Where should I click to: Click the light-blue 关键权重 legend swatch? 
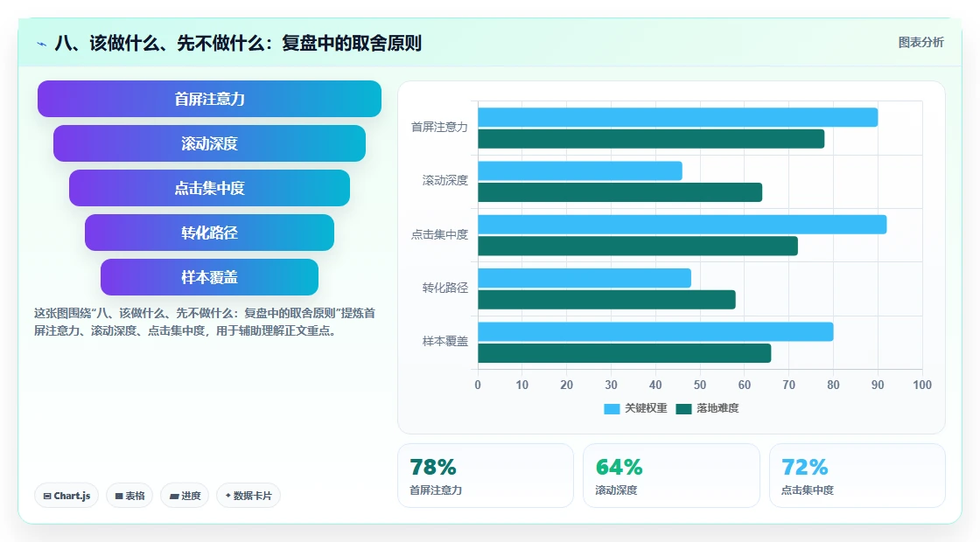click(x=612, y=409)
